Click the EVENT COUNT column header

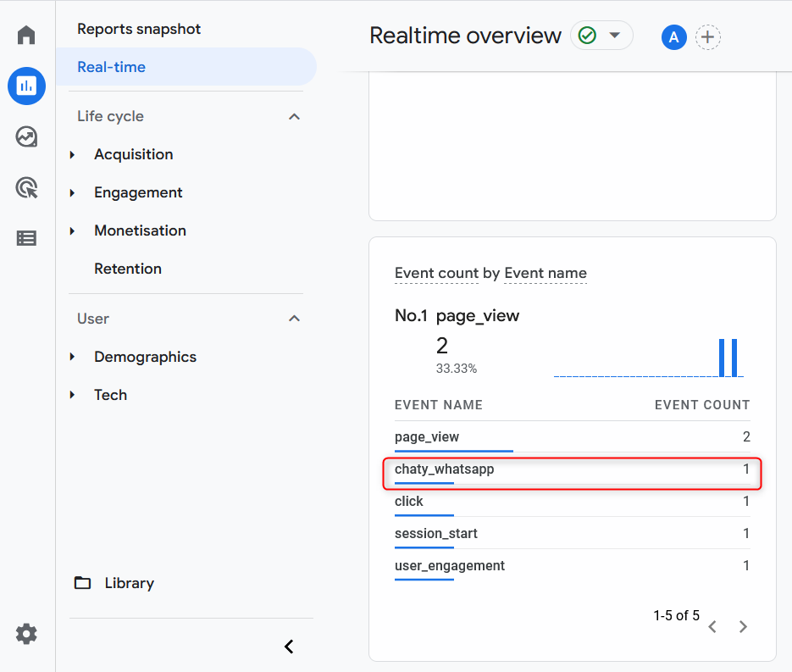pos(702,405)
